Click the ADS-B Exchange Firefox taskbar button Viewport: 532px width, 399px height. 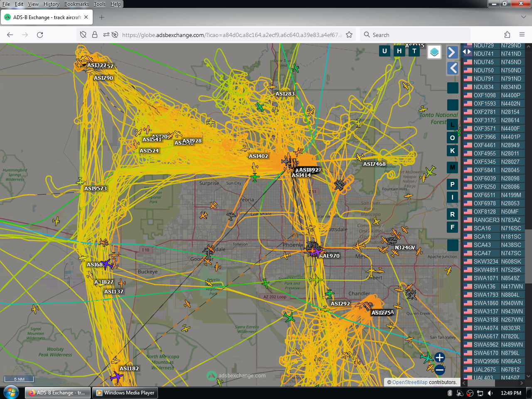[57, 393]
